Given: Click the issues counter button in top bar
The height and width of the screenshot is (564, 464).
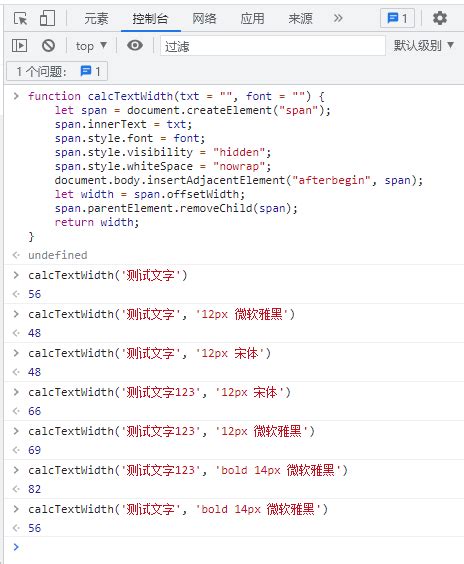Looking at the screenshot, I should [397, 18].
